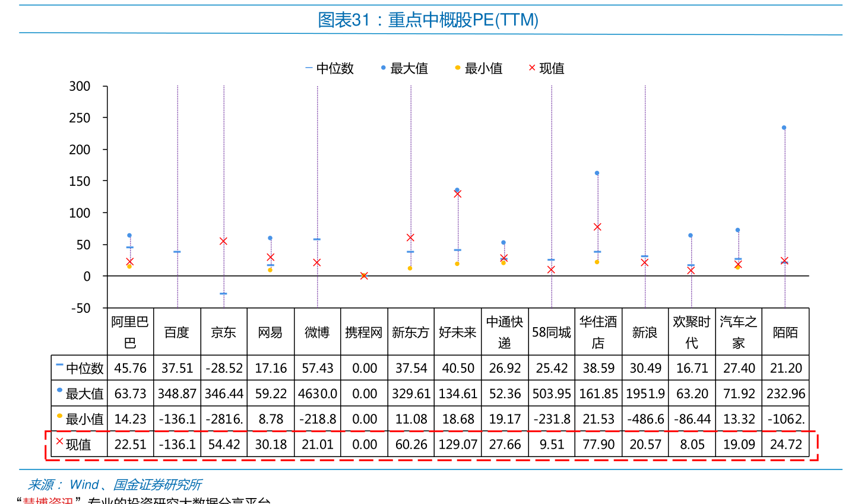855x504 pixels.
Task: Click the y-axis label 100
Action: (80, 213)
